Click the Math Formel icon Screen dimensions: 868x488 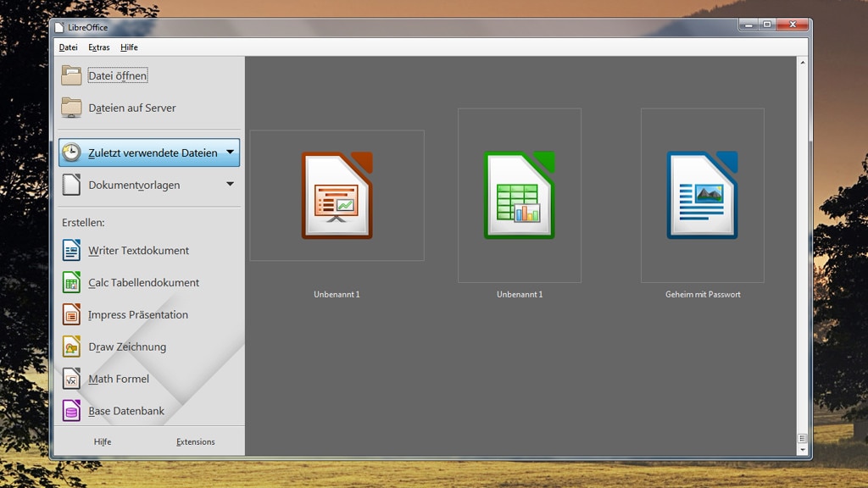point(71,379)
